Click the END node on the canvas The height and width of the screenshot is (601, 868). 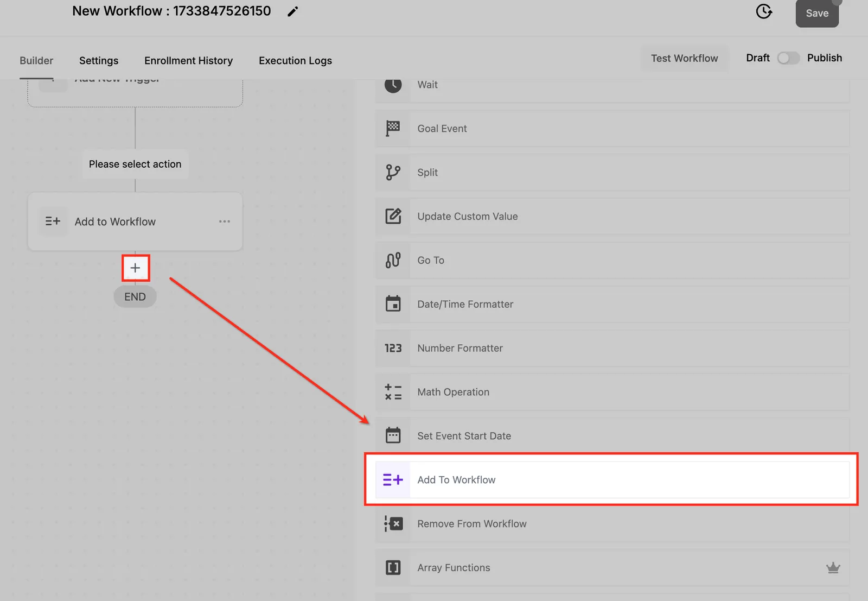[x=135, y=297]
